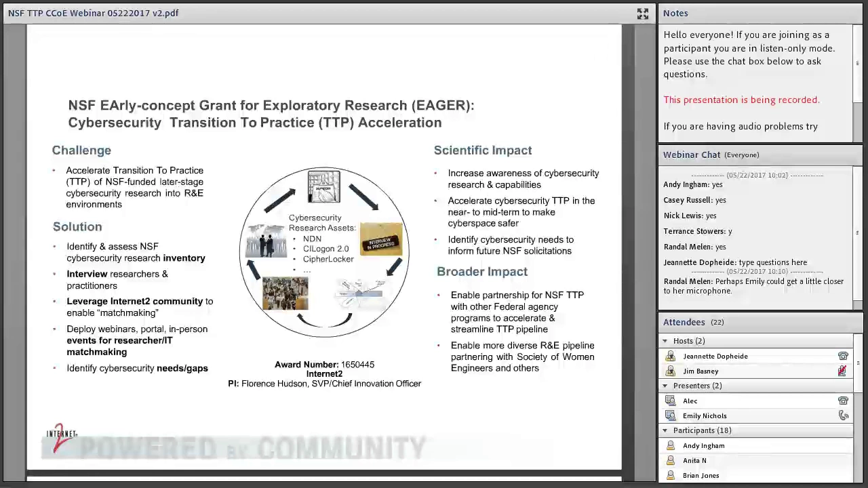Click the interview in progress image

pyautogui.click(x=380, y=241)
